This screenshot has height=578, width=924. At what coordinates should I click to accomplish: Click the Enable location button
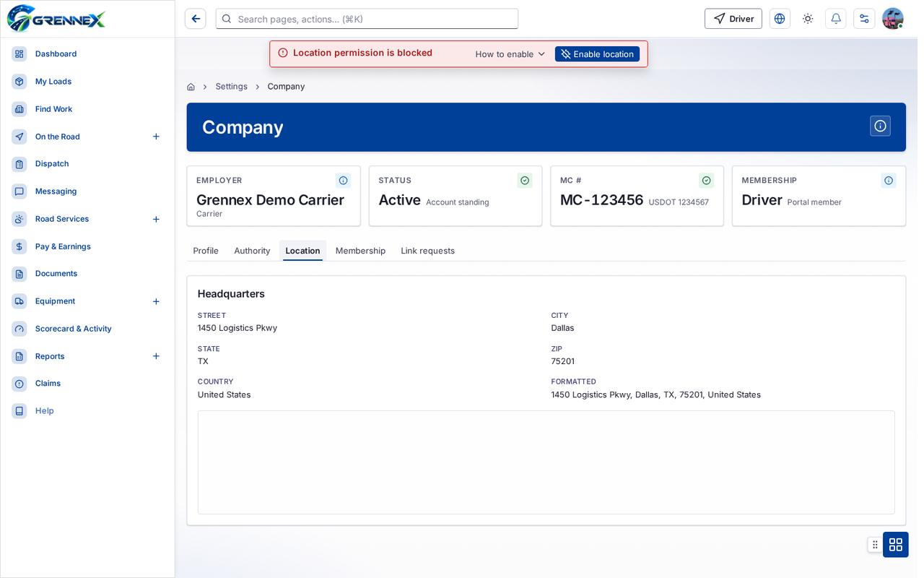click(597, 54)
